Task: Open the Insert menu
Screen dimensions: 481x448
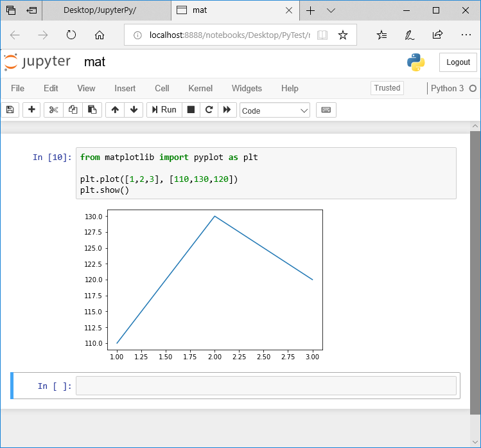Action: coord(125,89)
